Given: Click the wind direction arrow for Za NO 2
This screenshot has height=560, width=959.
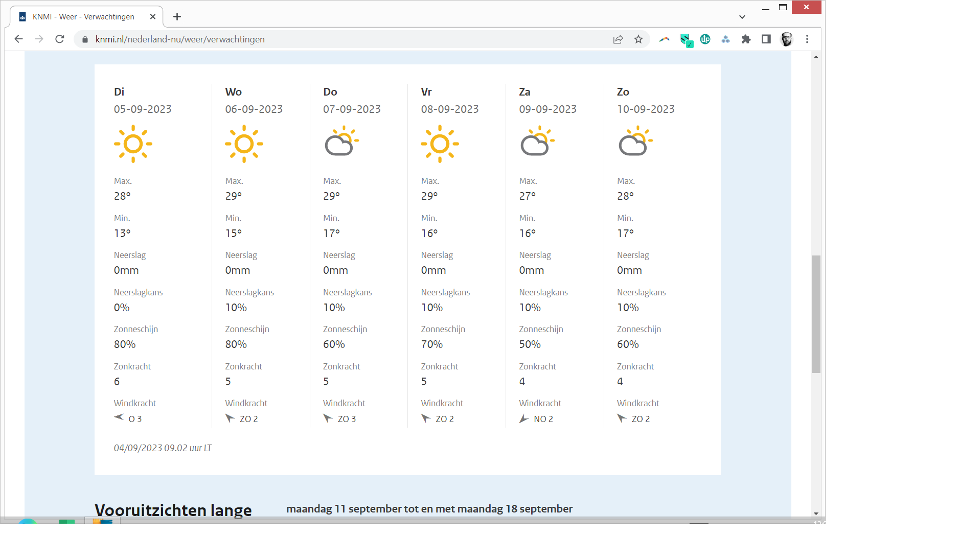Looking at the screenshot, I should (x=524, y=419).
